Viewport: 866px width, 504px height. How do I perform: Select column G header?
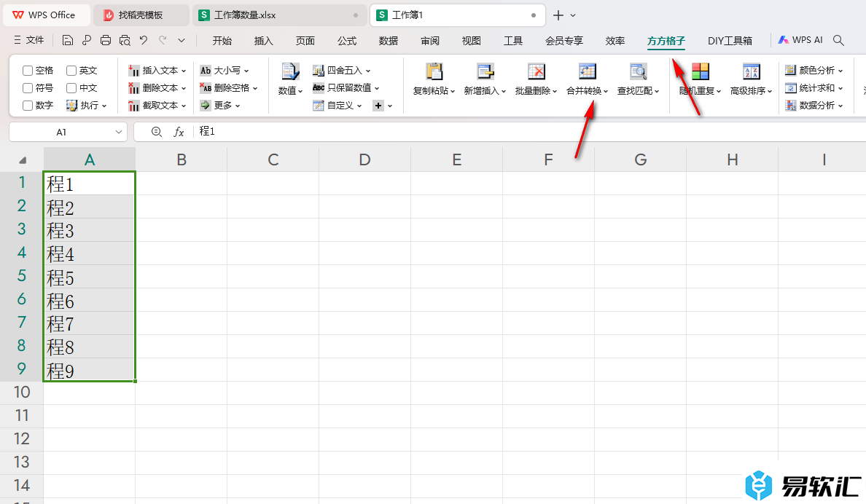tap(641, 160)
